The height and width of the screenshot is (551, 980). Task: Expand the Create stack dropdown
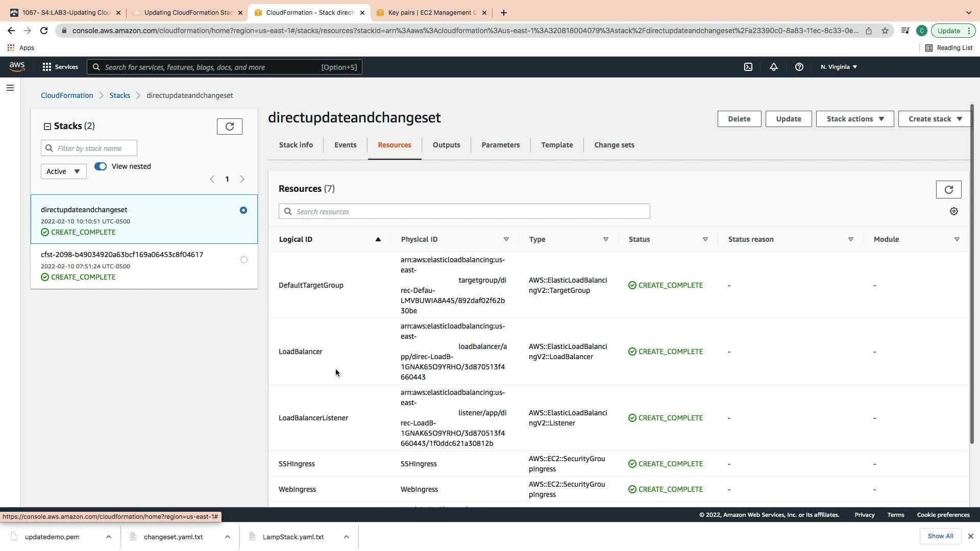[935, 119]
